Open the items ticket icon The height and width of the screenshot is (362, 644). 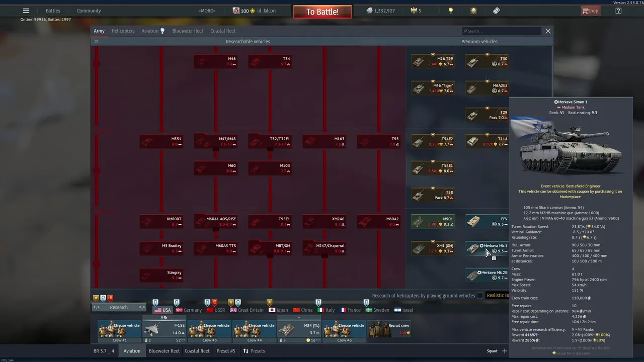496,11
